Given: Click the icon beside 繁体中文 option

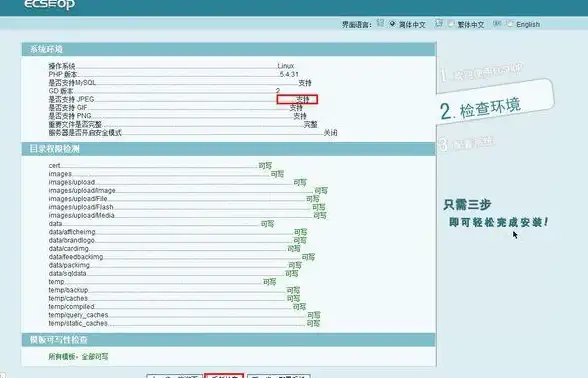Looking at the screenshot, I should (x=439, y=23).
